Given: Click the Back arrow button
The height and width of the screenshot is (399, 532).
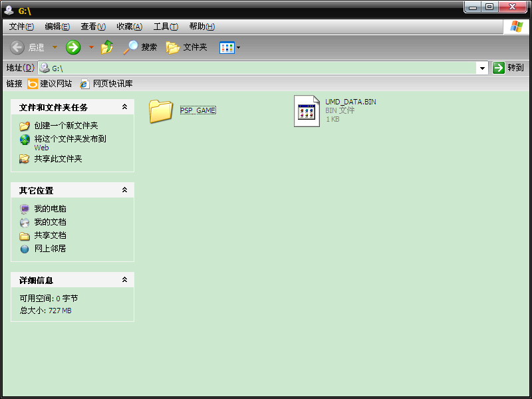Looking at the screenshot, I should point(17,47).
